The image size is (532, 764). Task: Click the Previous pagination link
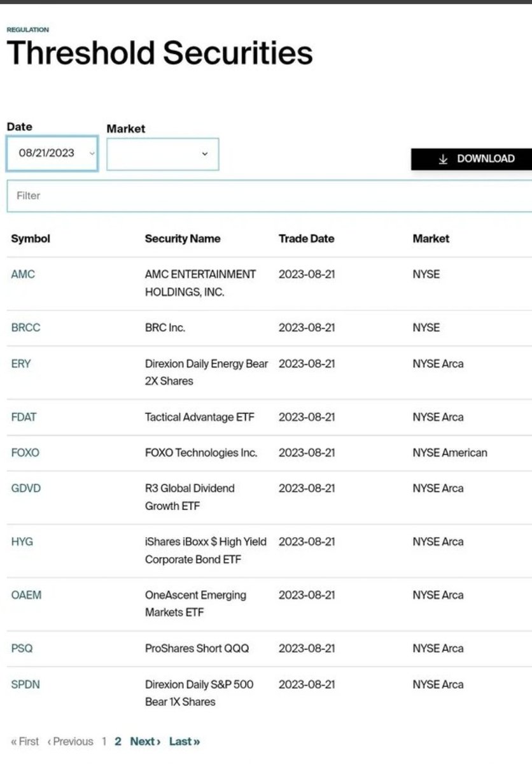[x=70, y=741]
